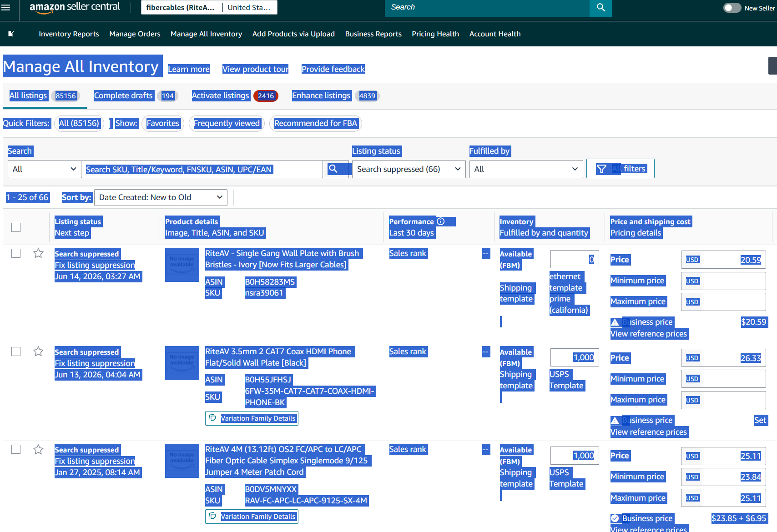
Task: Go to Manage All Inventory nav item
Action: click(206, 34)
